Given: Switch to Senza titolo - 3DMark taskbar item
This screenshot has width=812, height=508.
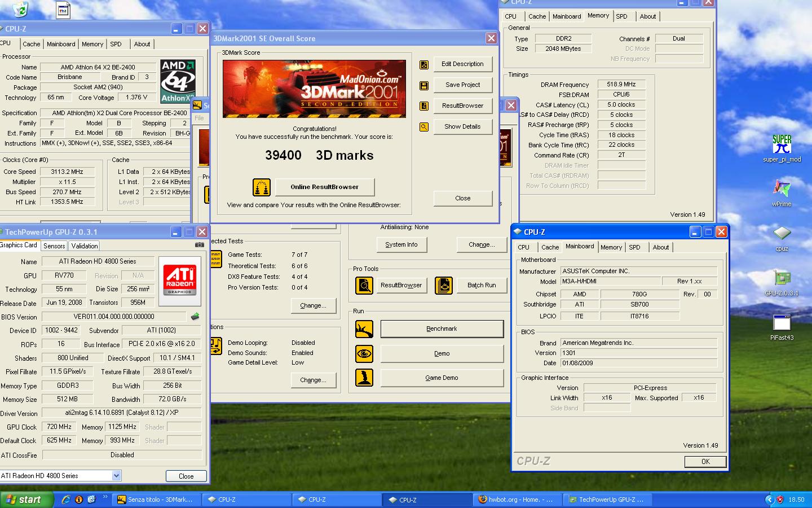Looking at the screenshot, I should coord(156,500).
